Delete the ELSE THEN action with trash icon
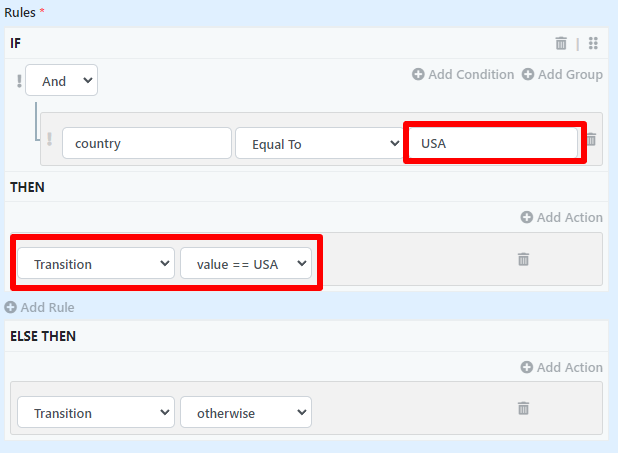 [523, 408]
